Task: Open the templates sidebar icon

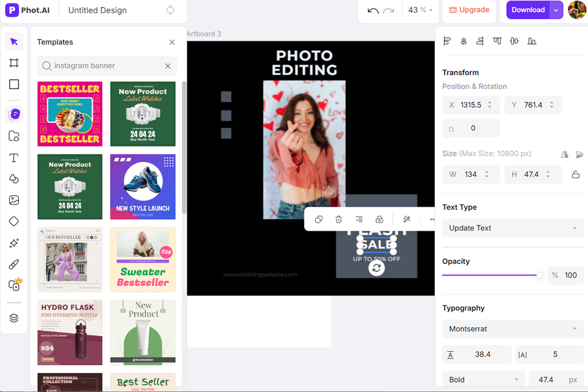Action: [14, 114]
